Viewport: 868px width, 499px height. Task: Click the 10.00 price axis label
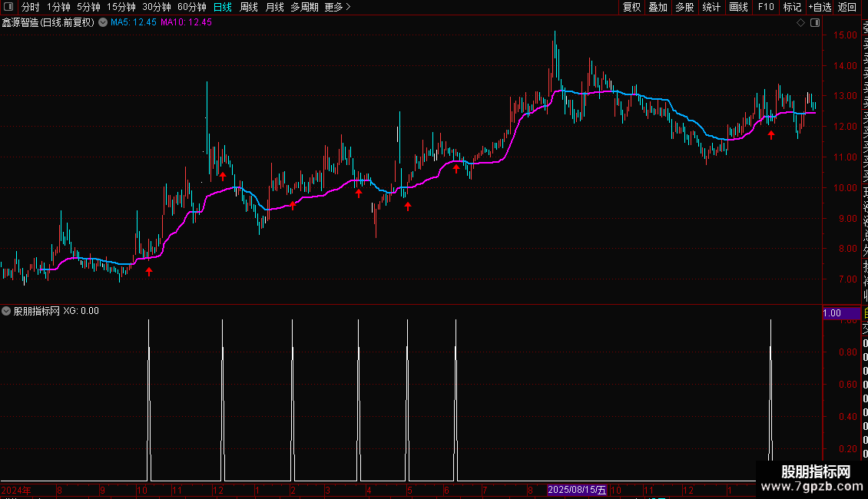[845, 188]
